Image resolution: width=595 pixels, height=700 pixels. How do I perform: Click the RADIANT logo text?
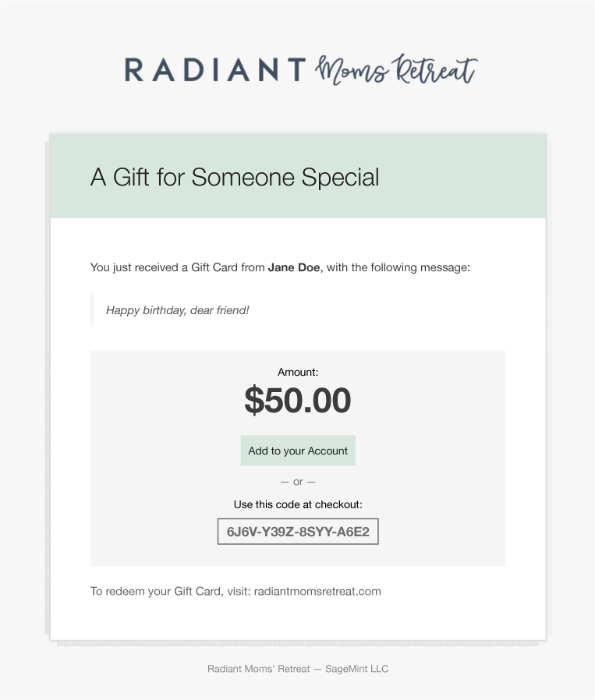tap(215, 70)
